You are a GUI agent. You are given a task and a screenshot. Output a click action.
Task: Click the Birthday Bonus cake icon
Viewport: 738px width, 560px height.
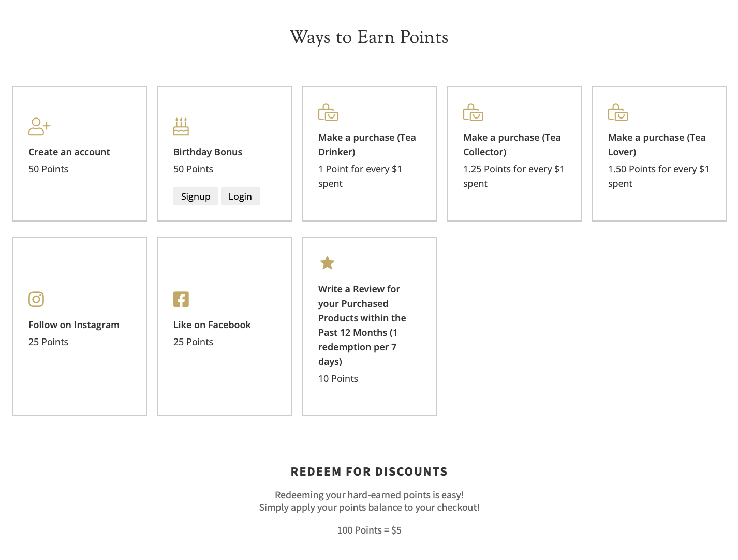[181, 126]
